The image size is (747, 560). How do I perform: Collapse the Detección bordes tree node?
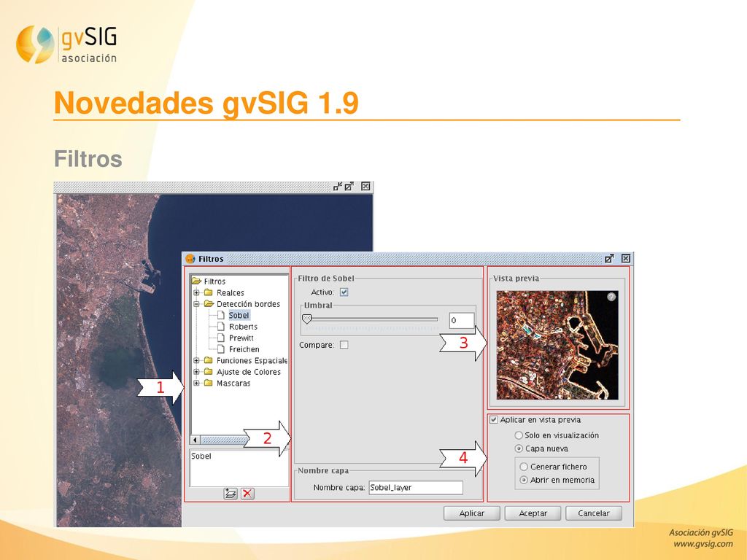pyautogui.click(x=196, y=304)
